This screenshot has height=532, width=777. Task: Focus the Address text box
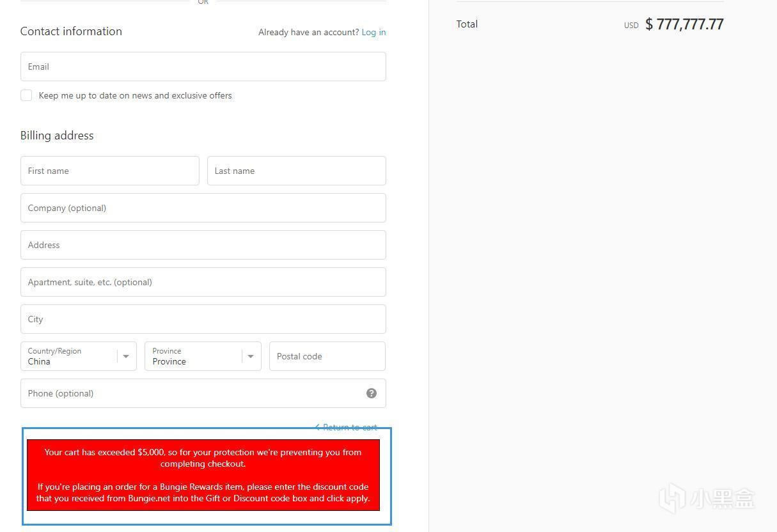coord(203,245)
